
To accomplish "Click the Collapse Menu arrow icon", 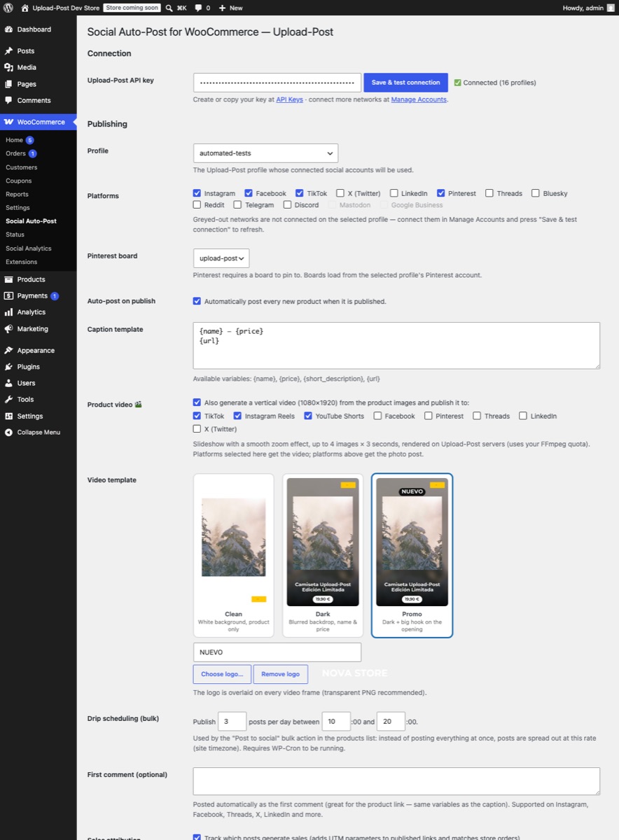I will [8, 432].
